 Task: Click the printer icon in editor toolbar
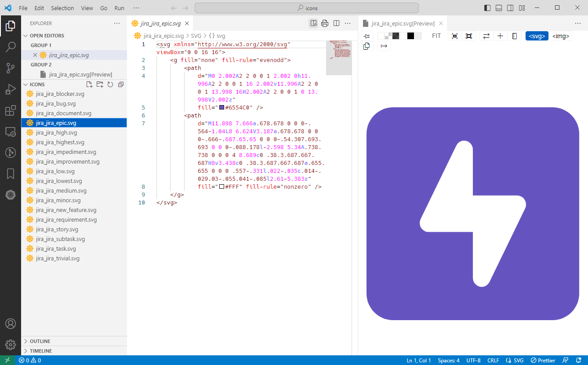tap(325, 23)
